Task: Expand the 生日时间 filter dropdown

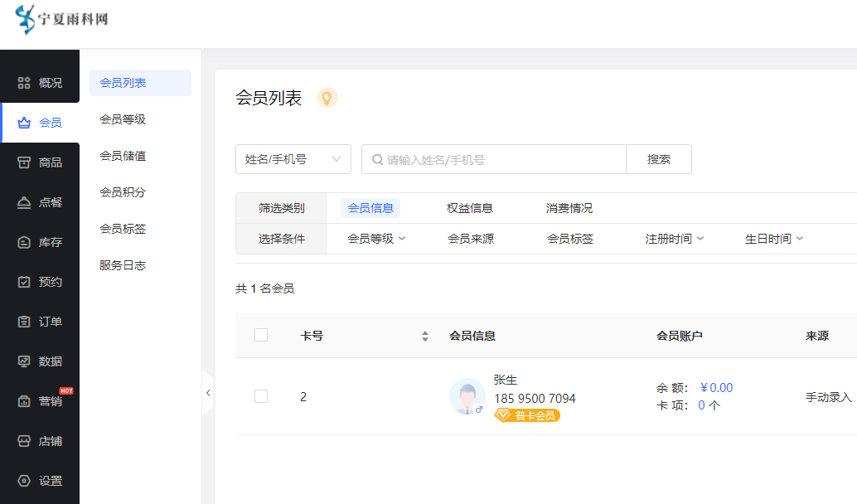Action: tap(774, 239)
